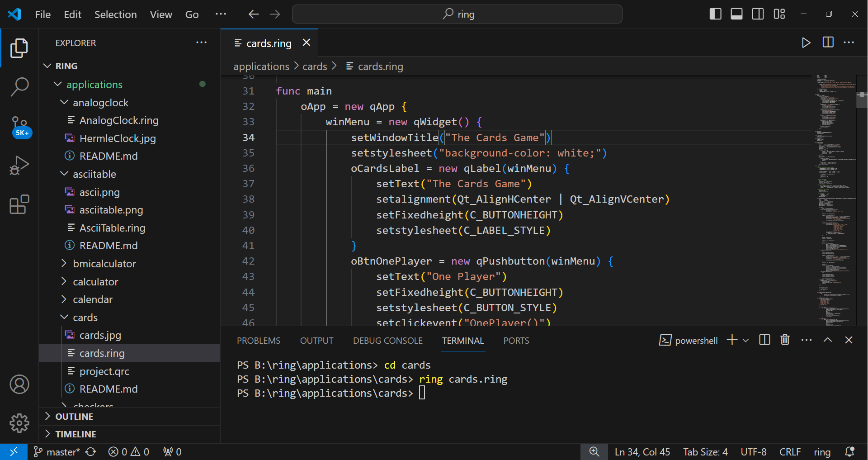This screenshot has height=460, width=868.
Task: Kill the active terminal with the trash icon
Action: (x=785, y=340)
